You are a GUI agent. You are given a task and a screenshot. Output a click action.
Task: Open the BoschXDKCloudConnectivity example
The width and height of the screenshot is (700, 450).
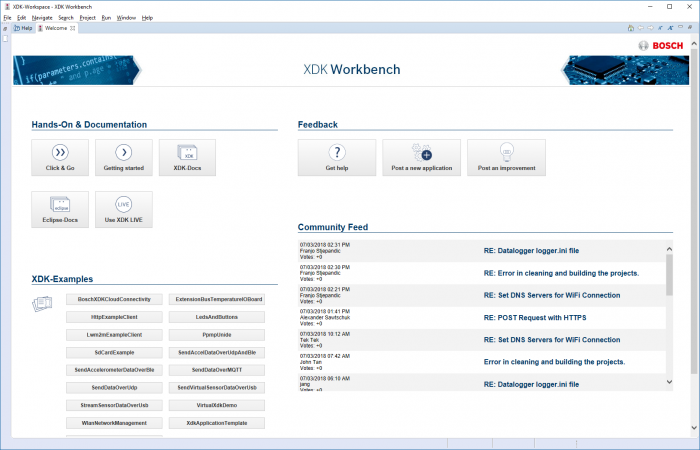[x=114, y=299]
